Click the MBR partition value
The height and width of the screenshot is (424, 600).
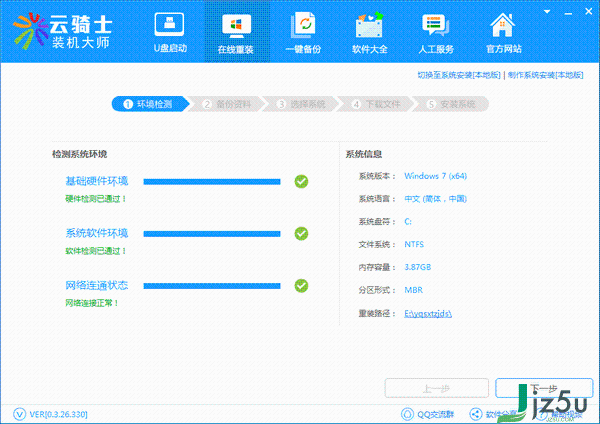(x=414, y=290)
